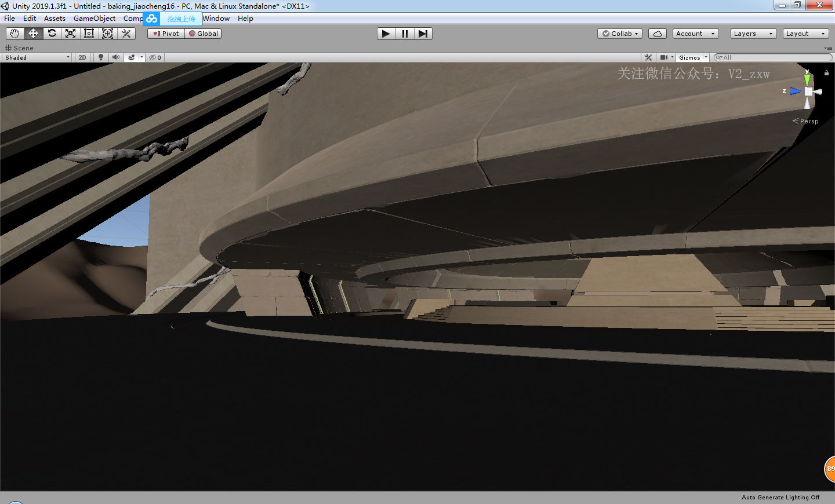
Task: Open scene search filter type dropdown
Action: (719, 57)
